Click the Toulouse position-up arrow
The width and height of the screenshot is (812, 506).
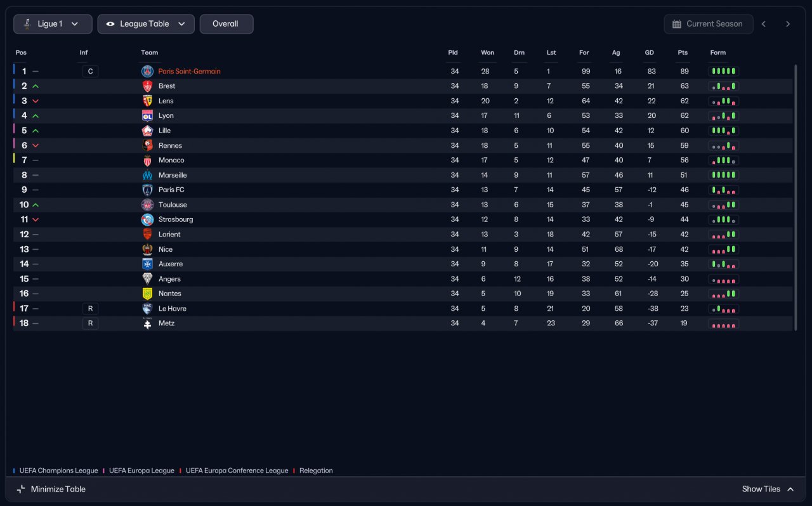[36, 205]
